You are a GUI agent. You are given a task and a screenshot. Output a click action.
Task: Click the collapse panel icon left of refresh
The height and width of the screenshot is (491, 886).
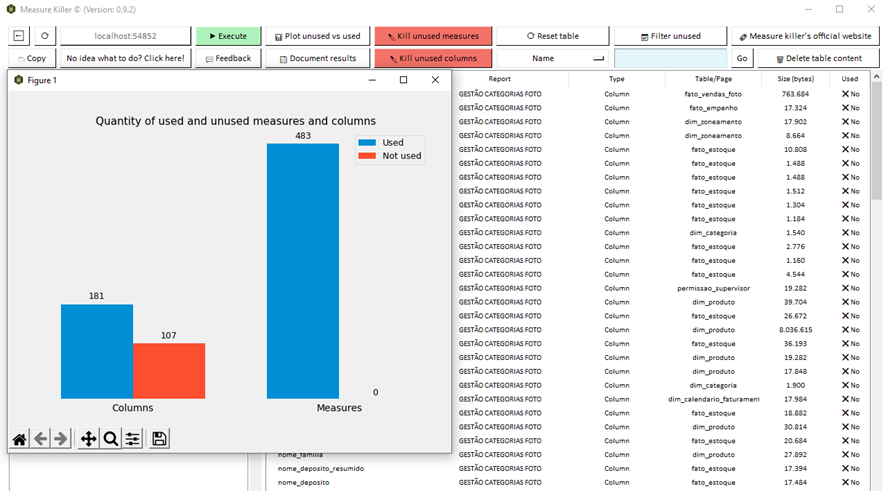click(19, 36)
